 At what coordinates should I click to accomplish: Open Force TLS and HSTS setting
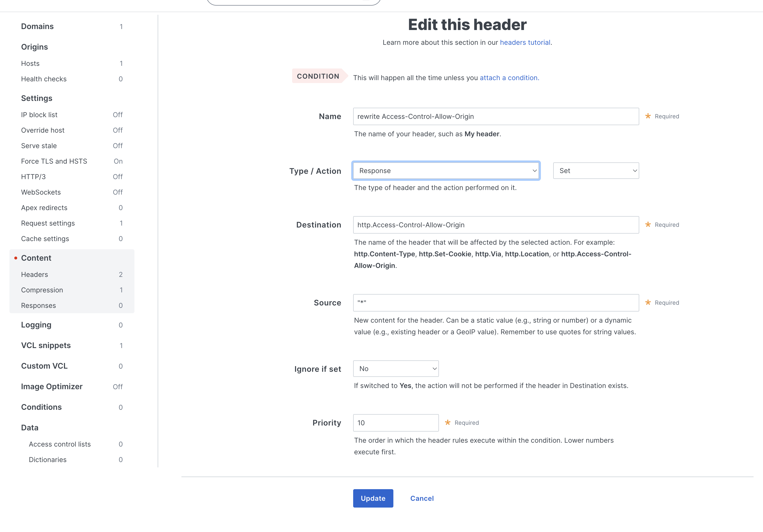tap(54, 161)
